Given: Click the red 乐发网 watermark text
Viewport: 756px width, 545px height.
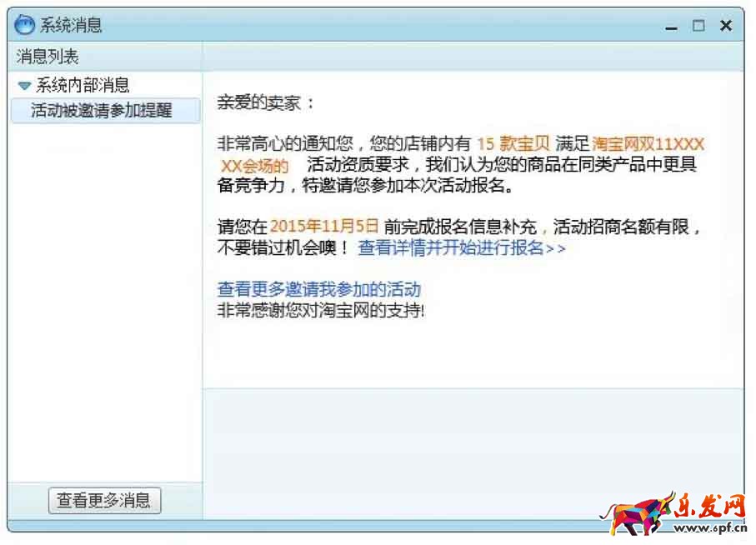Looking at the screenshot, I should click(x=709, y=507).
